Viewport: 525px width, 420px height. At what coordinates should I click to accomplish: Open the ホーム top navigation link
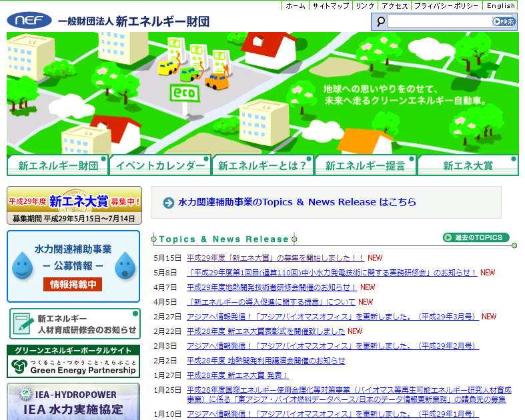pyautogui.click(x=296, y=6)
